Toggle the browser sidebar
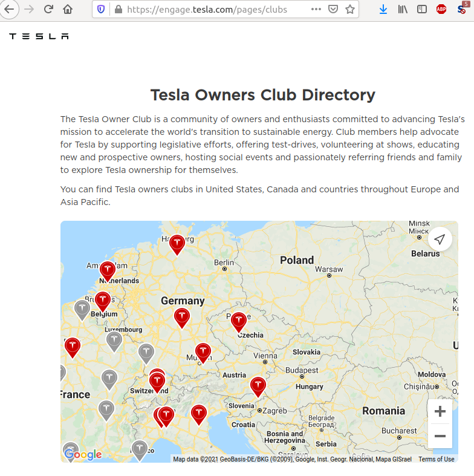Screen dimensions: 474x476 pyautogui.click(x=422, y=10)
